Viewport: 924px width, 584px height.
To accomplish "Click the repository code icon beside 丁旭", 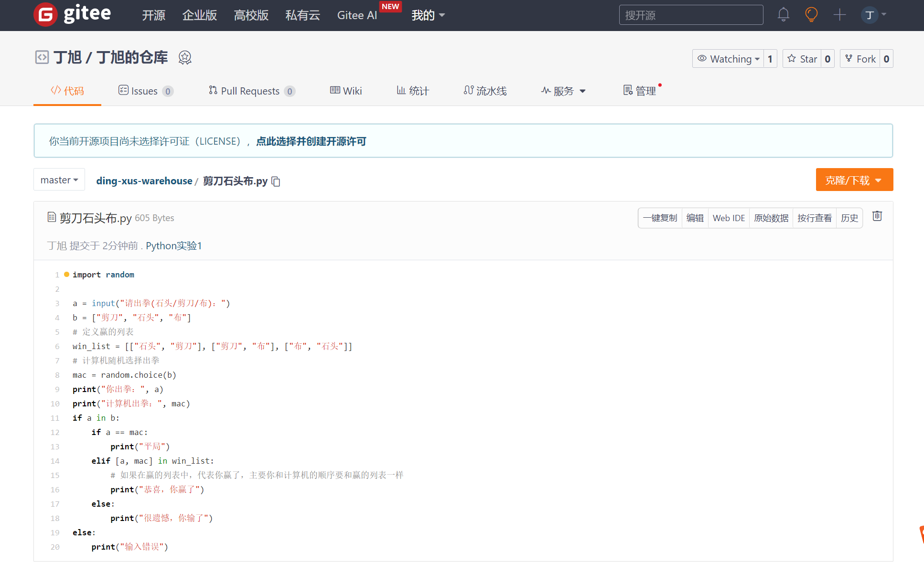I will [42, 58].
